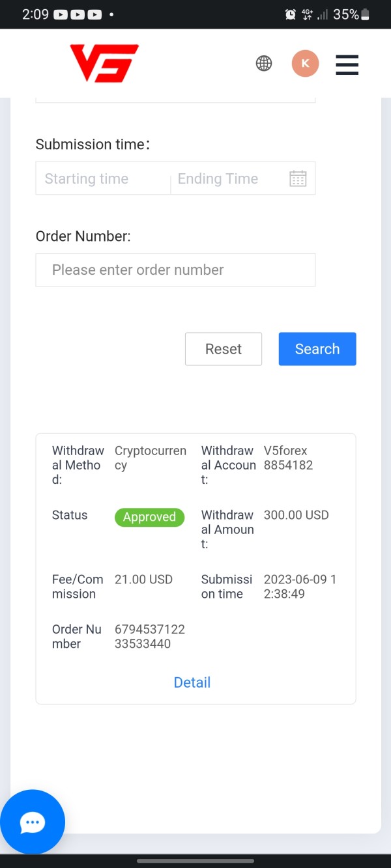
Task: Open the hamburger navigation menu
Action: click(347, 64)
